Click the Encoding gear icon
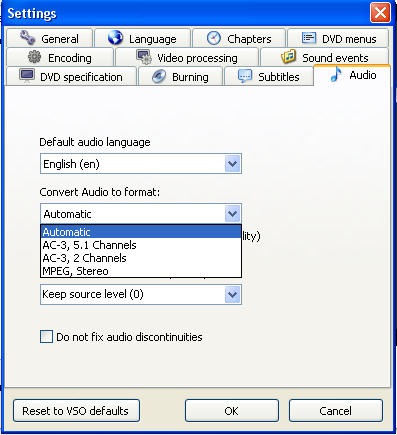397x435 pixels. pos(34,57)
